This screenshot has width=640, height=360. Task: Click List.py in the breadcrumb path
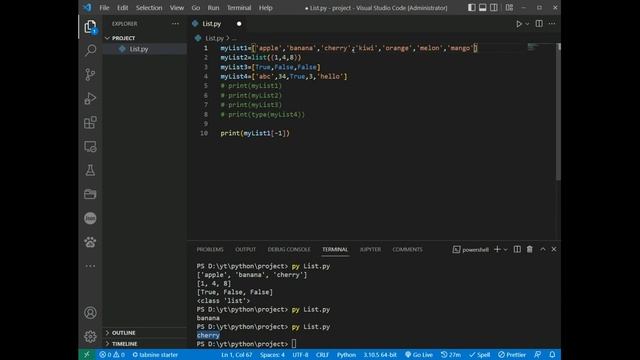click(x=215, y=38)
